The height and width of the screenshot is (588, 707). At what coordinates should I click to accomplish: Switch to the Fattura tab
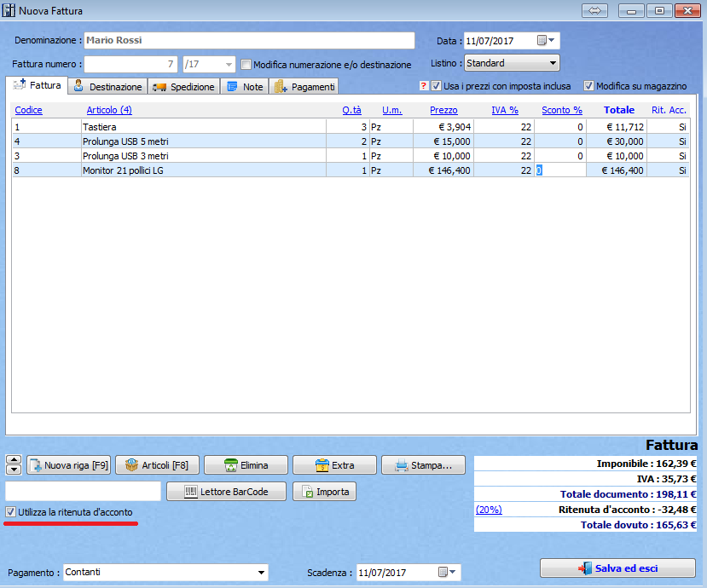pyautogui.click(x=37, y=85)
